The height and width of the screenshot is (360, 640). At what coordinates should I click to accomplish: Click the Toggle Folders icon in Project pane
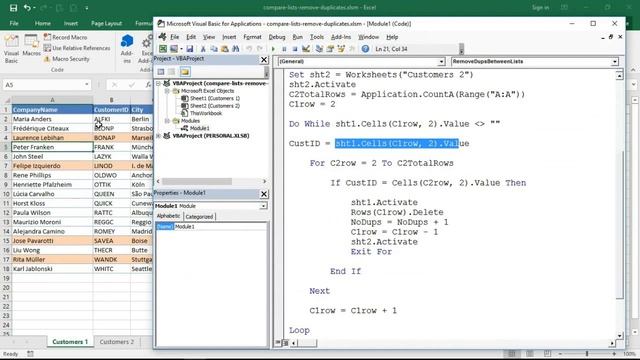pos(185,72)
